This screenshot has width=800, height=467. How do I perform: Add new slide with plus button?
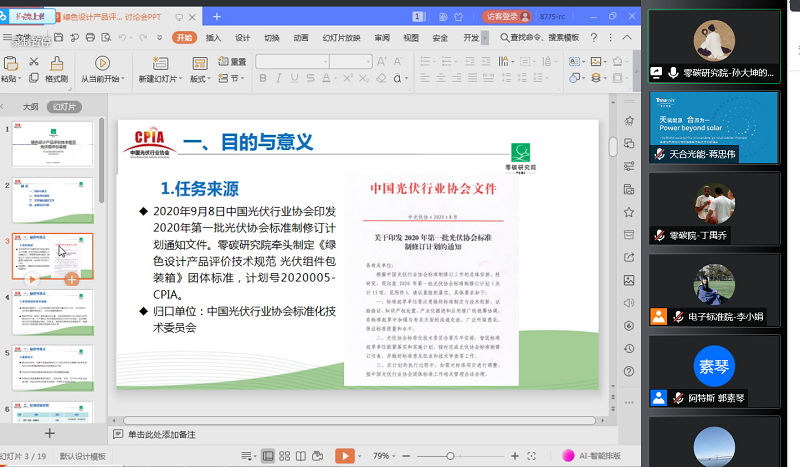click(x=49, y=433)
